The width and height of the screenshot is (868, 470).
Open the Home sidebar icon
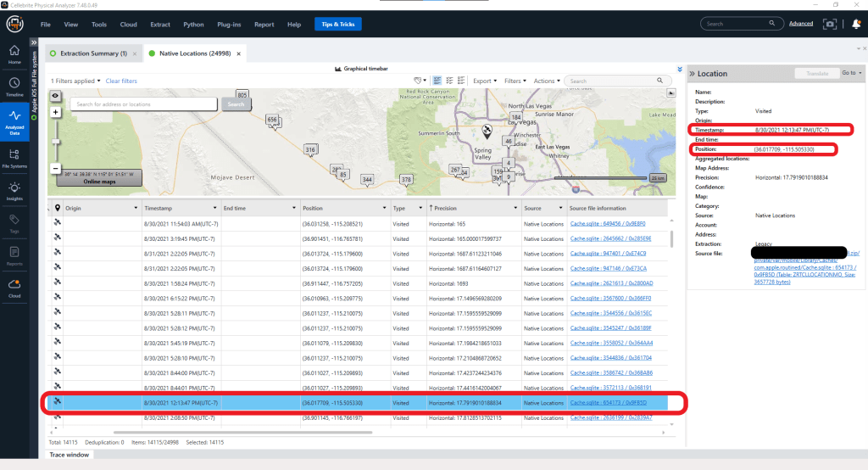pos(14,54)
